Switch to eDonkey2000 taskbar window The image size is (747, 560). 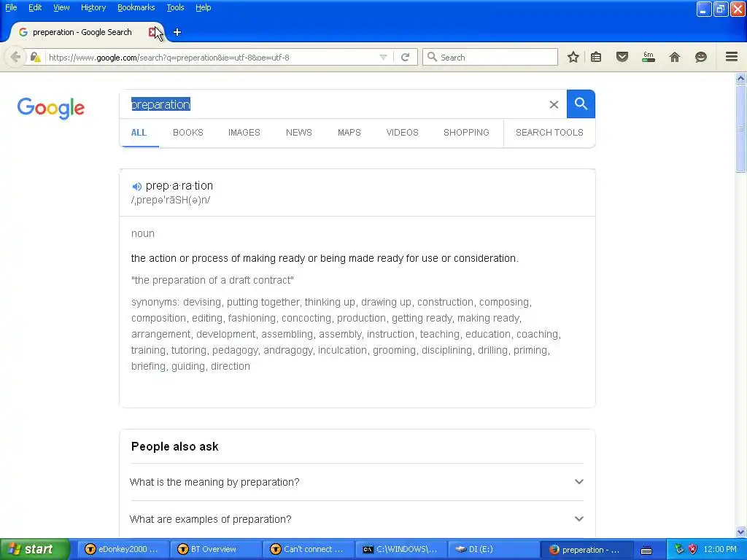(x=122, y=549)
